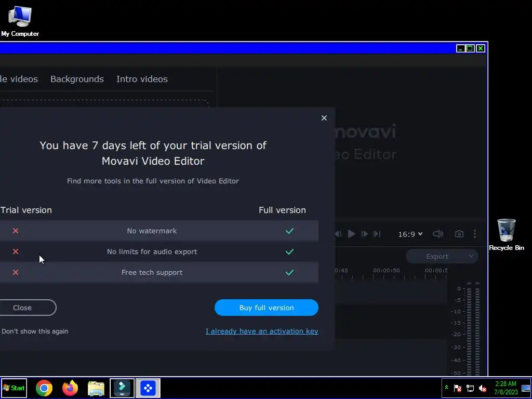
Task: Open the player's three-dot more options menu
Action: coord(475,234)
